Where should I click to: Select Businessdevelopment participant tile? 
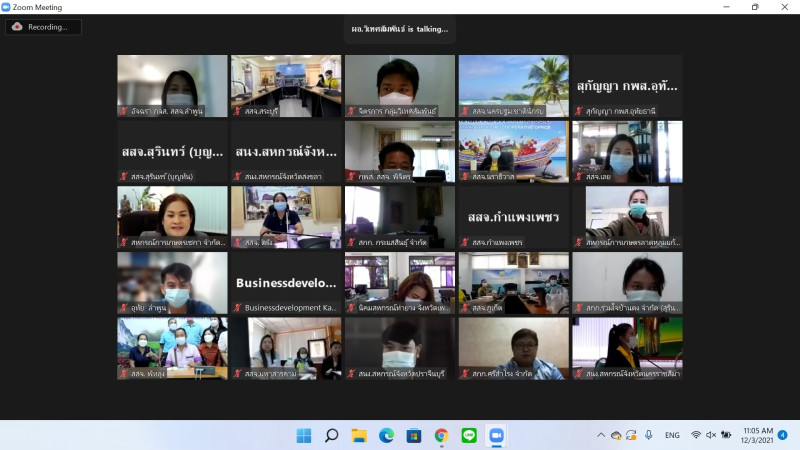click(x=286, y=283)
